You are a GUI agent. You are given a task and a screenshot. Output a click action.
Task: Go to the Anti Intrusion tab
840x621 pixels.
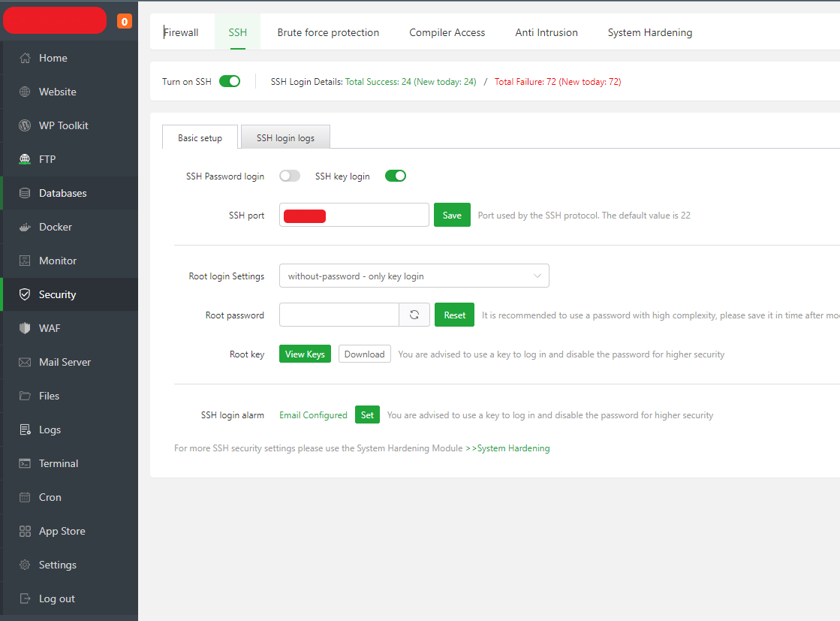coord(546,32)
